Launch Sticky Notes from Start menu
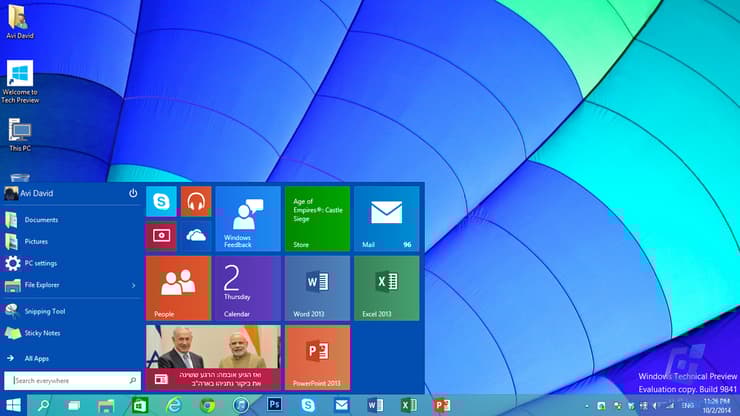 pyautogui.click(x=72, y=333)
